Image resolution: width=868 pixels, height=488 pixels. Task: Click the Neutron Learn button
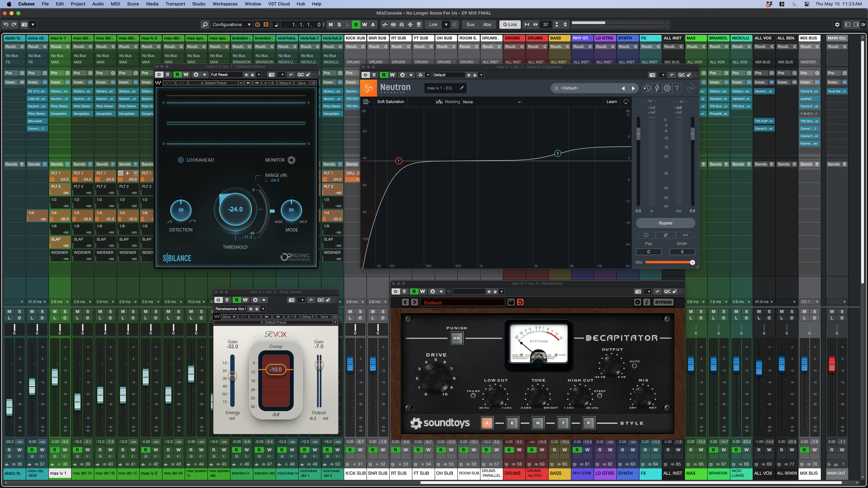(x=611, y=102)
